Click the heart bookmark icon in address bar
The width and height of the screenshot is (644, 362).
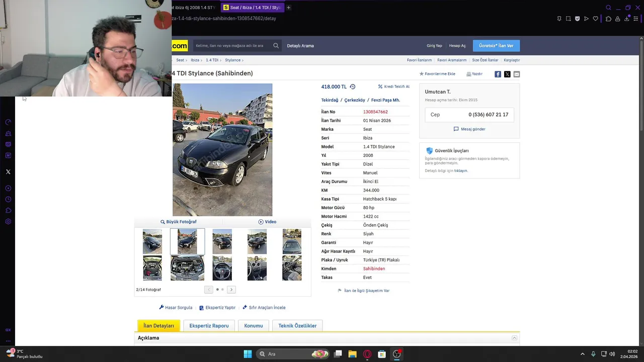pyautogui.click(x=595, y=19)
